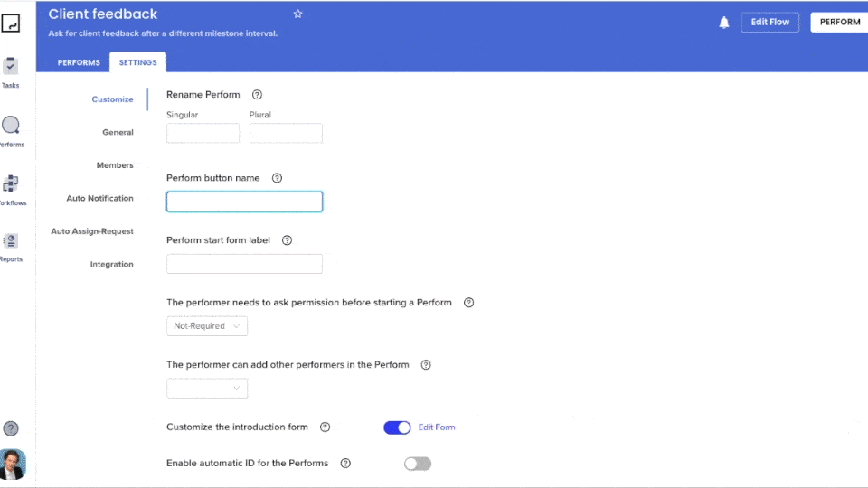
Task: Click the Edit Flow button
Action: (x=770, y=22)
